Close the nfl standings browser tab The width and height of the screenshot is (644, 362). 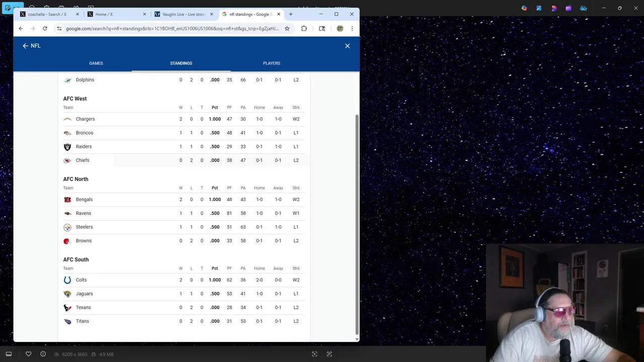[279, 14]
